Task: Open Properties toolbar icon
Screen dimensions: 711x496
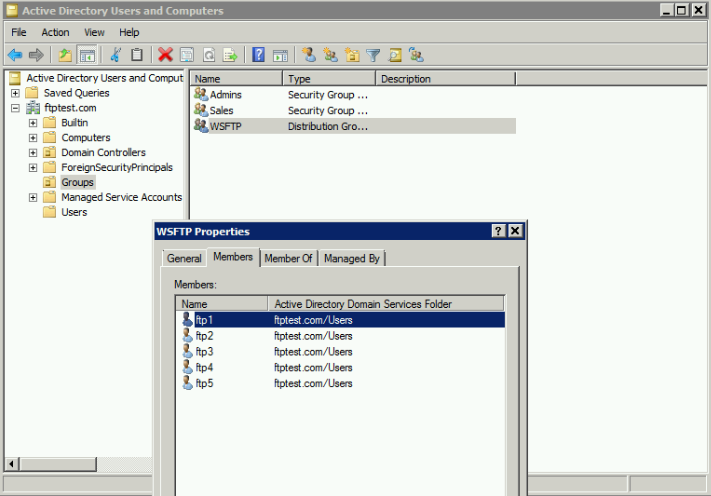Action: tap(187, 55)
